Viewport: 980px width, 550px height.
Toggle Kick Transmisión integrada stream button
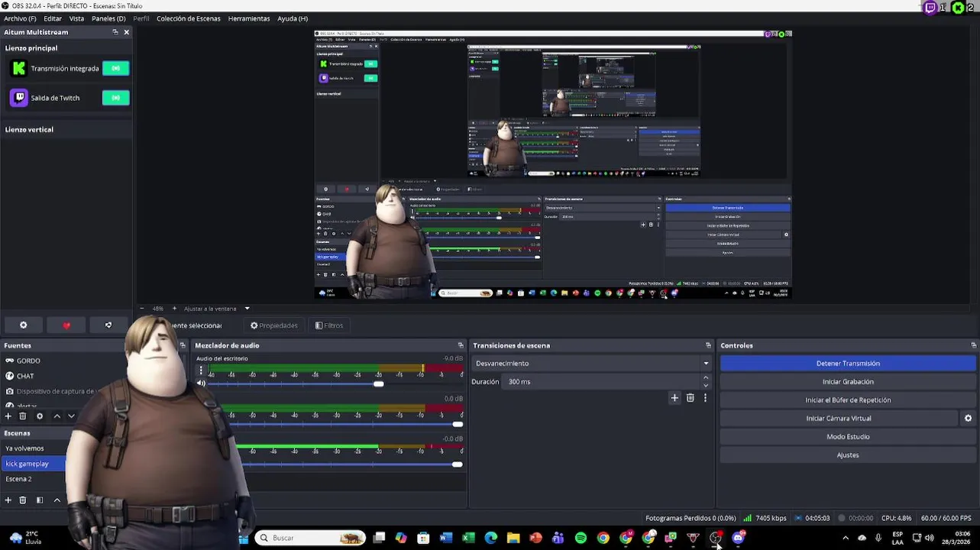pyautogui.click(x=115, y=69)
